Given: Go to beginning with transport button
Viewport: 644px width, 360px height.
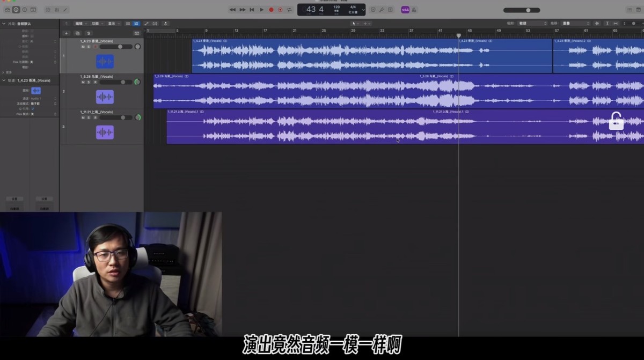Looking at the screenshot, I should click(x=252, y=10).
